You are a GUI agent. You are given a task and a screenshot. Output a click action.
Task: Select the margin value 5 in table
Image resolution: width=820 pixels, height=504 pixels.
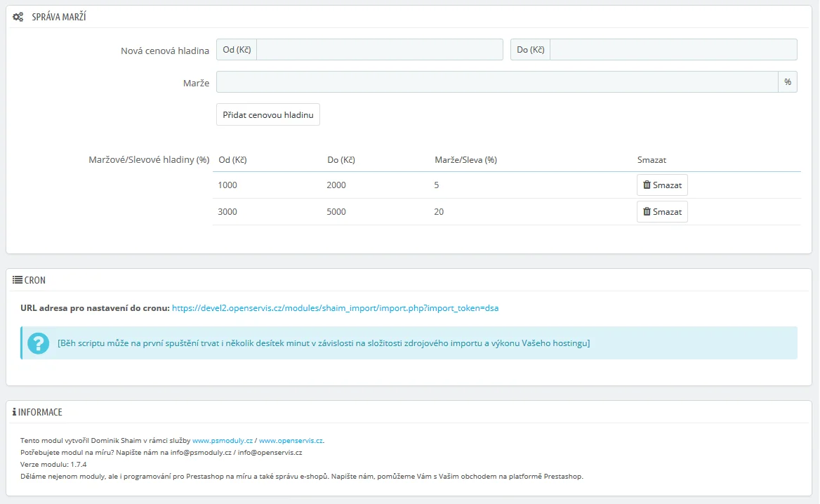437,185
